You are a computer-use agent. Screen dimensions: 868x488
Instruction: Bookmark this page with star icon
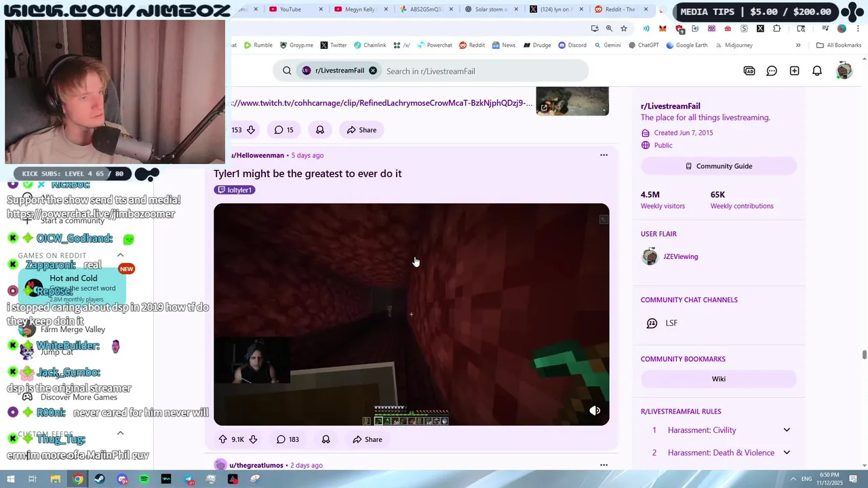tap(624, 28)
